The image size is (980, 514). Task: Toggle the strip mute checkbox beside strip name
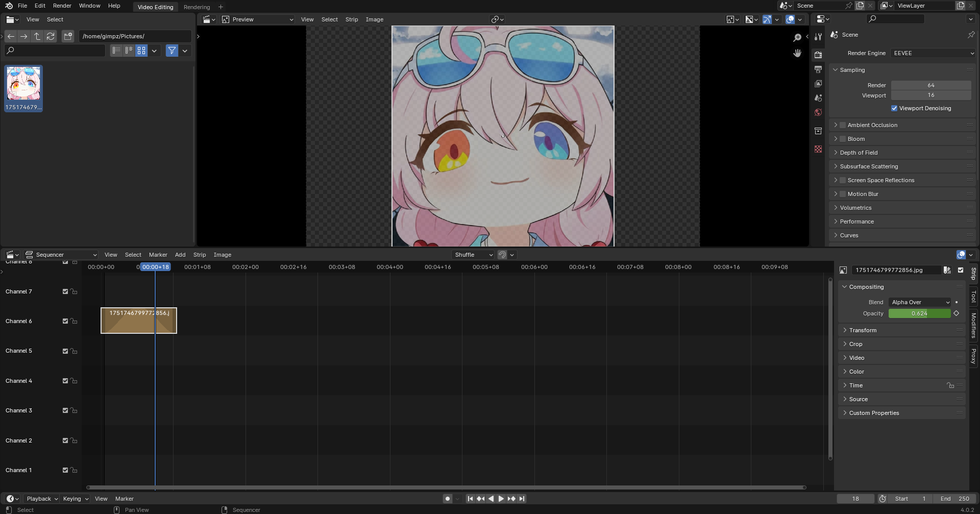[x=961, y=270]
